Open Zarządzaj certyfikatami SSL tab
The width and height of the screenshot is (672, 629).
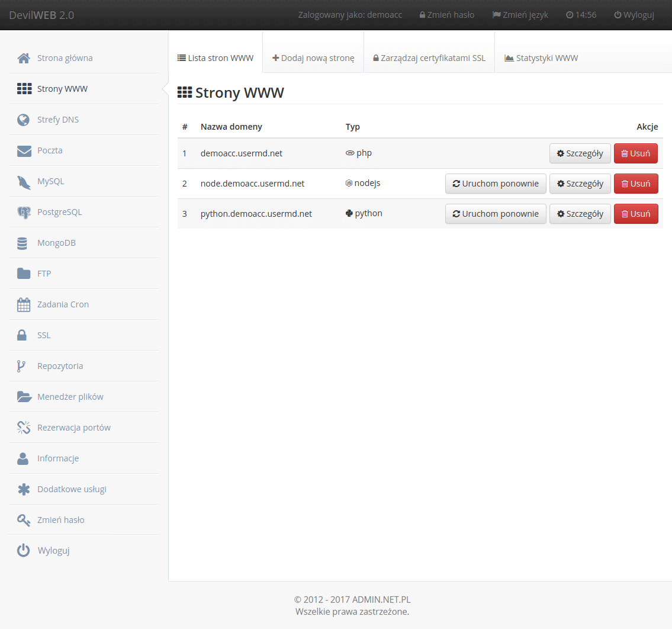[x=429, y=58]
